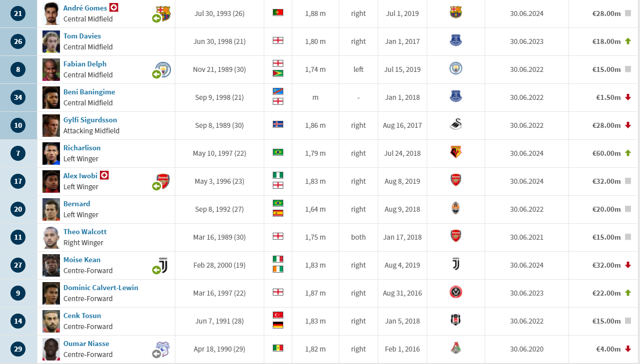This screenshot has height=364, width=640.
Task: Open Dominic Calvert-Lewin's profile link
Action: pyautogui.click(x=101, y=288)
